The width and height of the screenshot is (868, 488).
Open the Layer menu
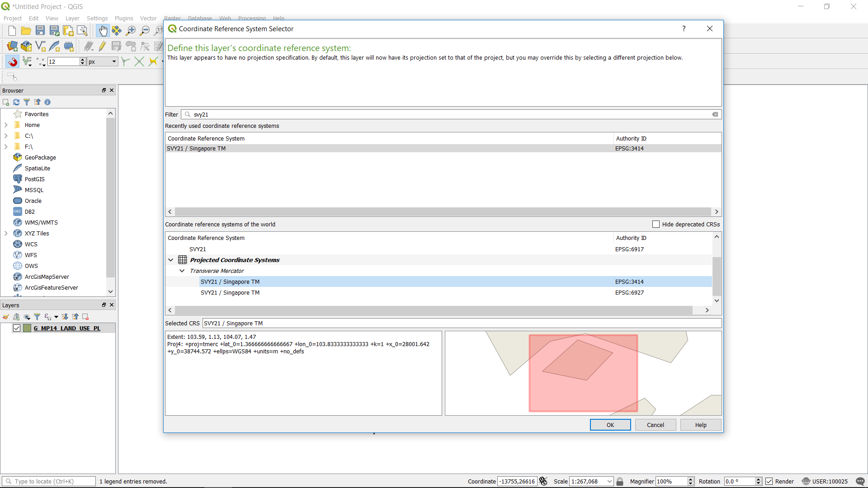pos(72,19)
